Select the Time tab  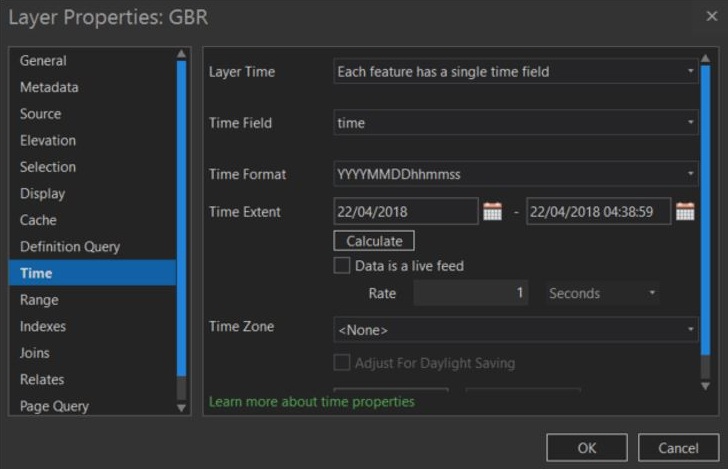(x=92, y=273)
